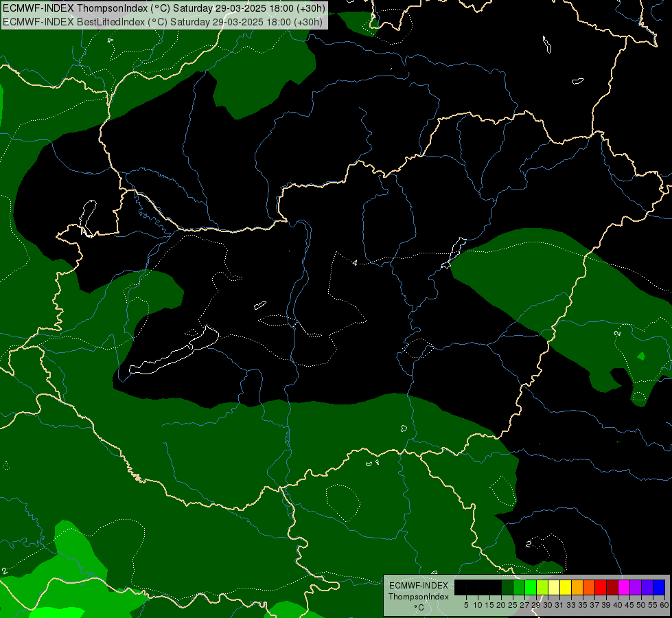
Task: Click the magenta 40–45 legend swatch
Action: coord(624,587)
